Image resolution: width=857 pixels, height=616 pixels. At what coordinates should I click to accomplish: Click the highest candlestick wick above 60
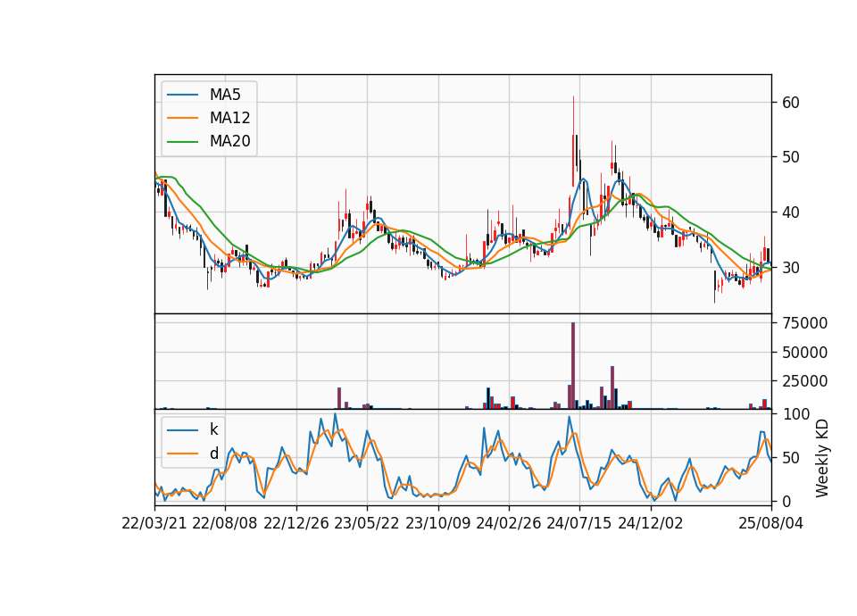[x=573, y=115]
